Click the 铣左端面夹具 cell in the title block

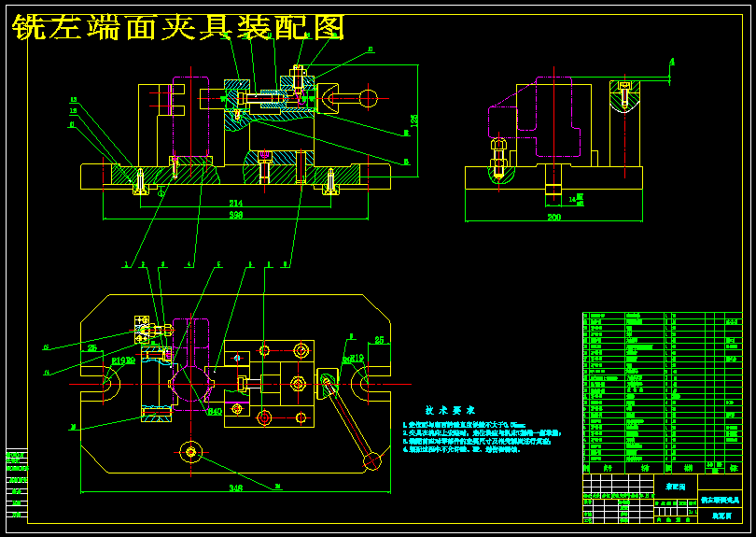tap(720, 501)
